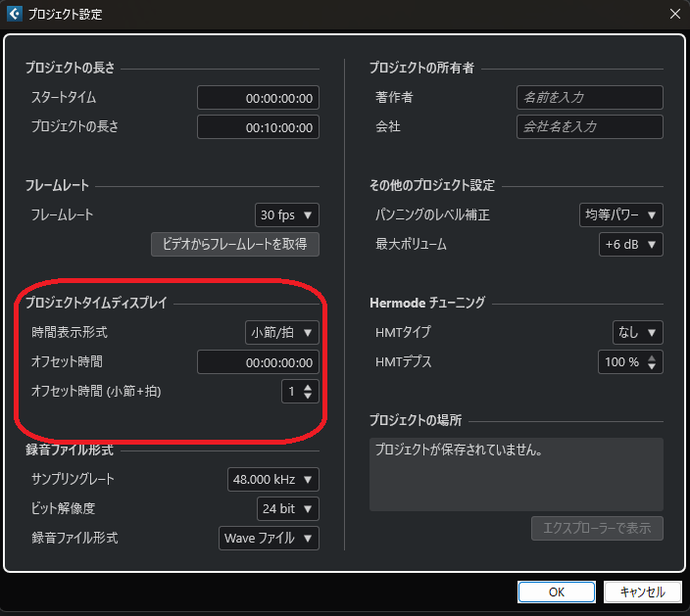Close the プロジェクト設定 dialog
This screenshot has height=616, width=690.
click(x=675, y=14)
